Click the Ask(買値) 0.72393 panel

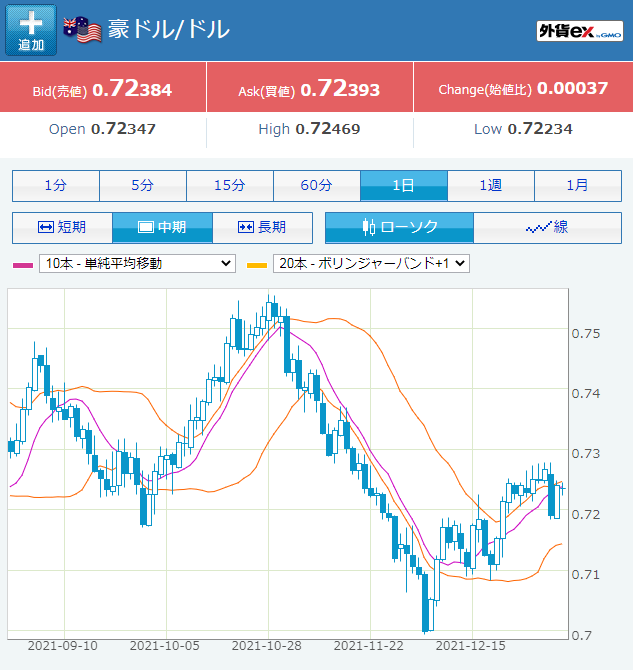(x=310, y=88)
